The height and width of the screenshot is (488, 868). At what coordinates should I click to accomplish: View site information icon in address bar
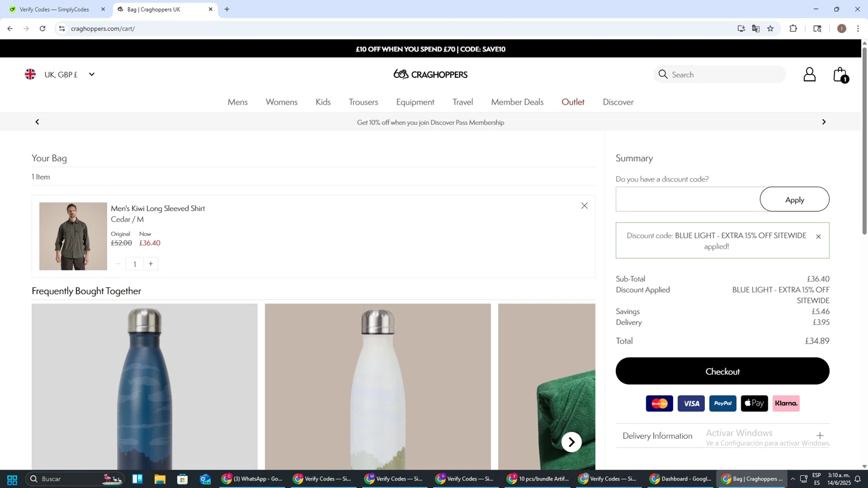pyautogui.click(x=62, y=28)
